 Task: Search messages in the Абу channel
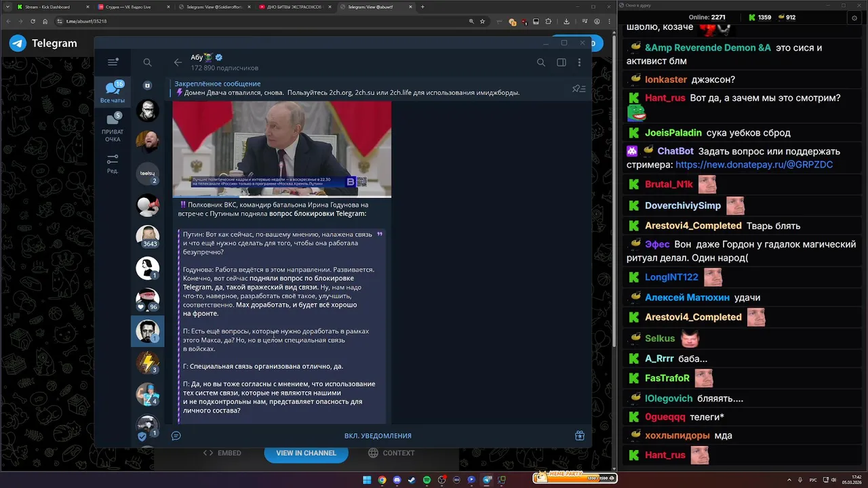(540, 62)
